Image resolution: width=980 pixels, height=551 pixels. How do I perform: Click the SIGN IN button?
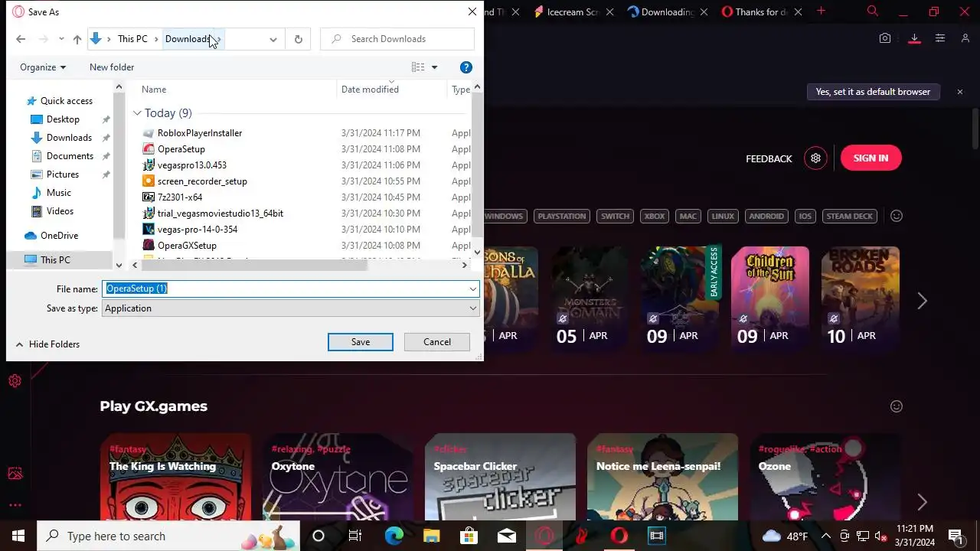point(871,158)
